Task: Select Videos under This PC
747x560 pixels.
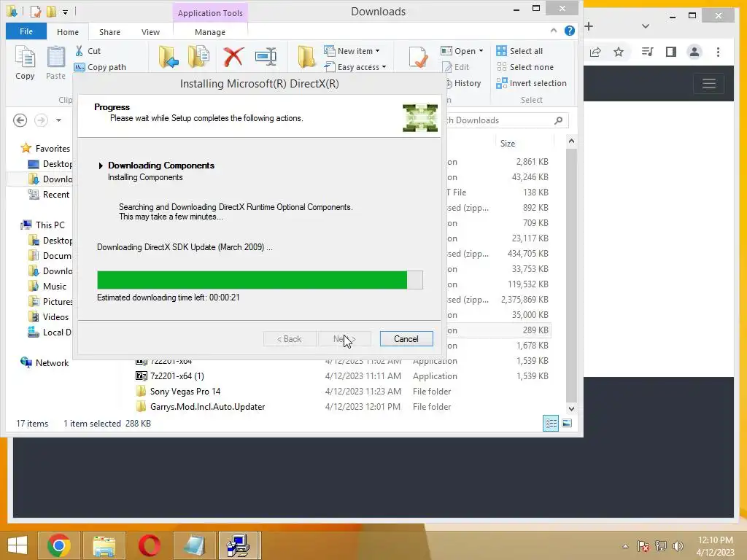Action: [49, 317]
